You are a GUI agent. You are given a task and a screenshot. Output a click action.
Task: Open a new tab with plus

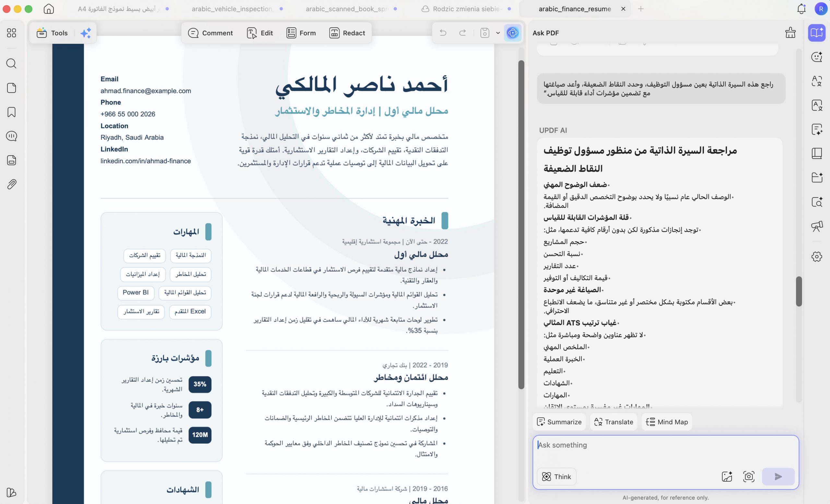[641, 9]
